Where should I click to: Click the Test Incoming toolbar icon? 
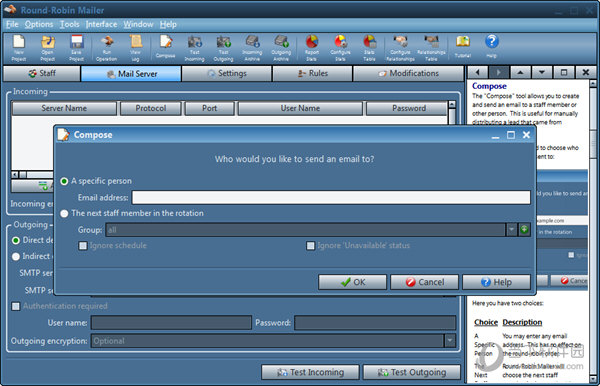tap(194, 48)
